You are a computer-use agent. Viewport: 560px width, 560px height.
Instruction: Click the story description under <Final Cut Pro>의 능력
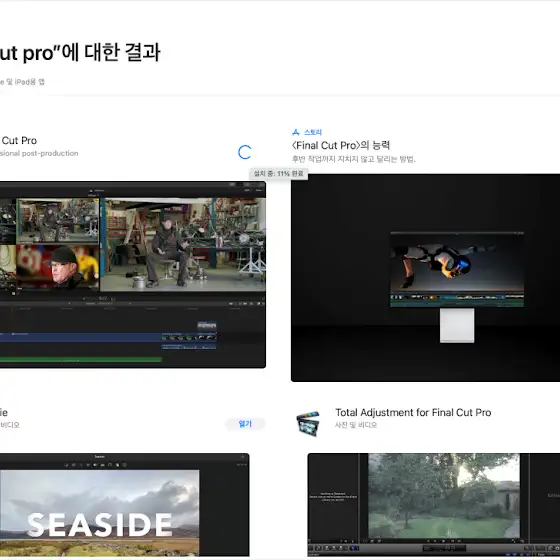tap(354, 159)
